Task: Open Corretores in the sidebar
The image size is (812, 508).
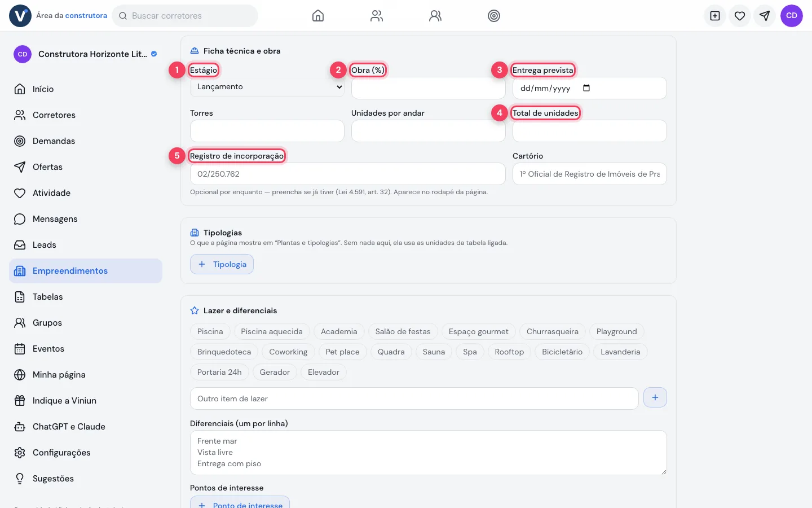Action: pyautogui.click(x=86, y=115)
